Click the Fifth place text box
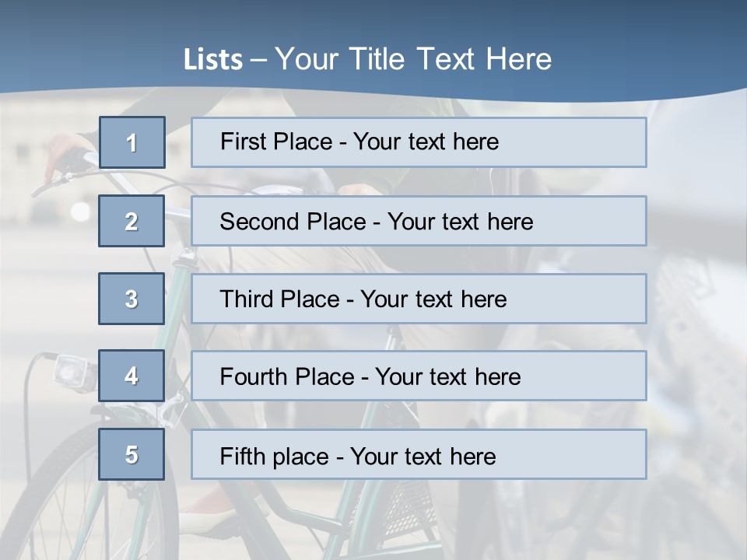Image resolution: width=747 pixels, height=560 pixels. (x=419, y=454)
